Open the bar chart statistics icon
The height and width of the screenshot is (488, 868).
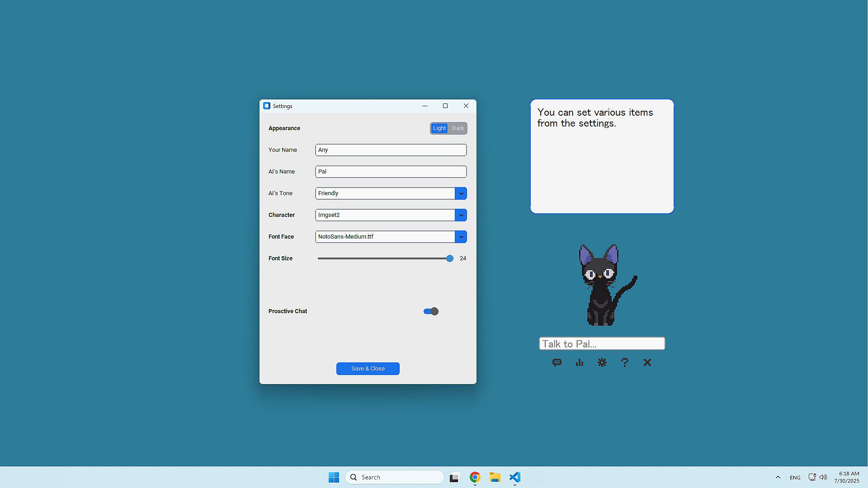[580, 362]
